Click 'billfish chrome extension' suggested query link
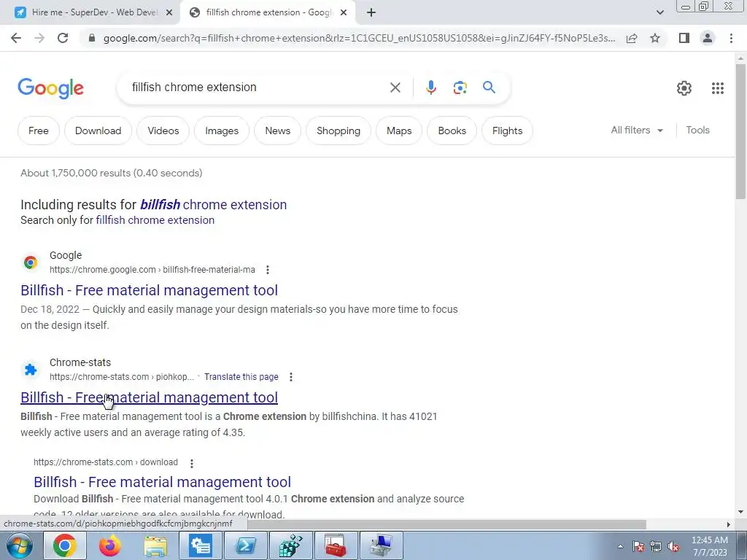Image resolution: width=747 pixels, height=560 pixels. click(x=213, y=205)
